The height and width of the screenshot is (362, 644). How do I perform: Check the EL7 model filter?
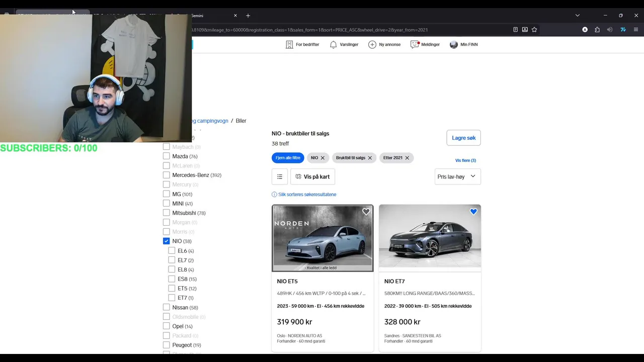pyautogui.click(x=172, y=260)
